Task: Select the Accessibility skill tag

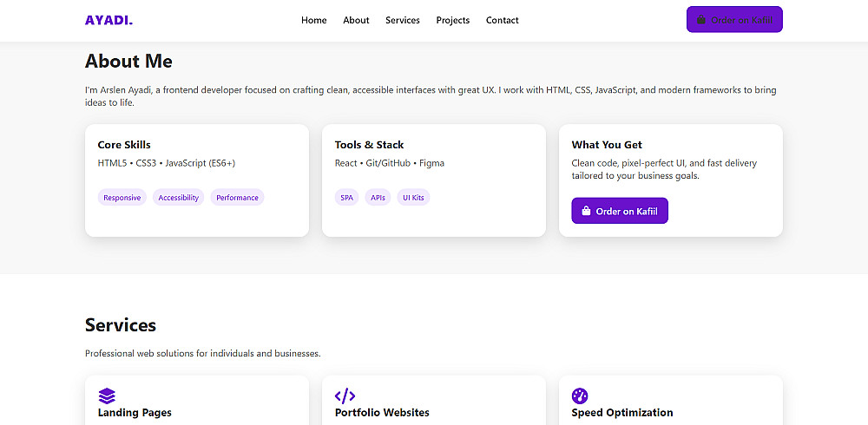Action: (x=179, y=198)
